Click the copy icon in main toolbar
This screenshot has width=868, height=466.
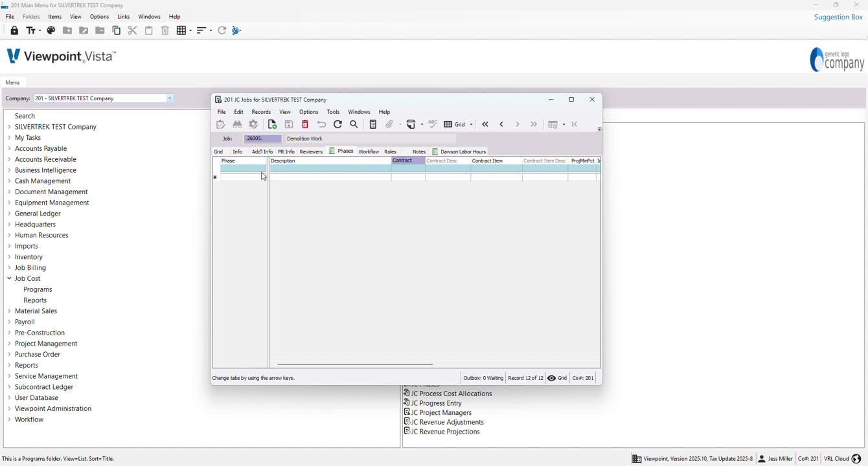[117, 30]
